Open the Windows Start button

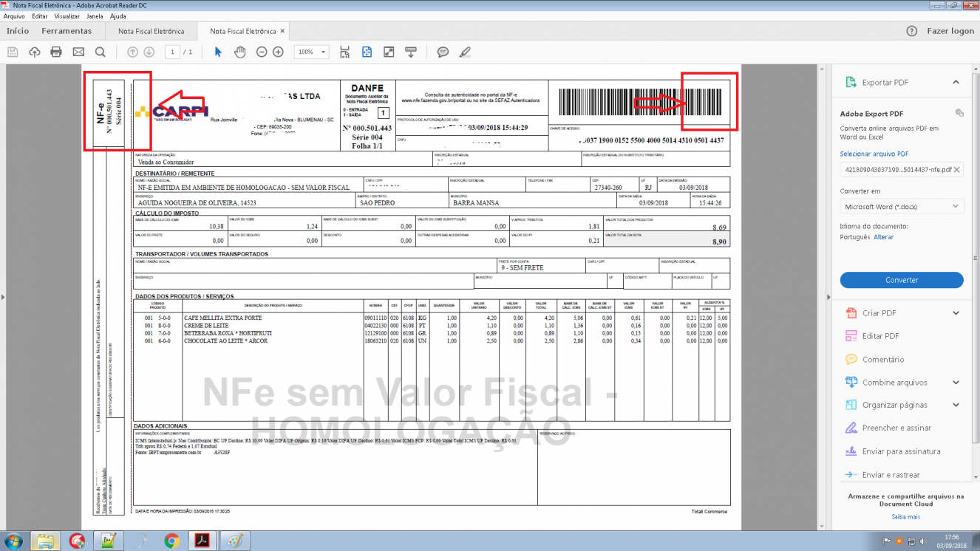[x=13, y=541]
